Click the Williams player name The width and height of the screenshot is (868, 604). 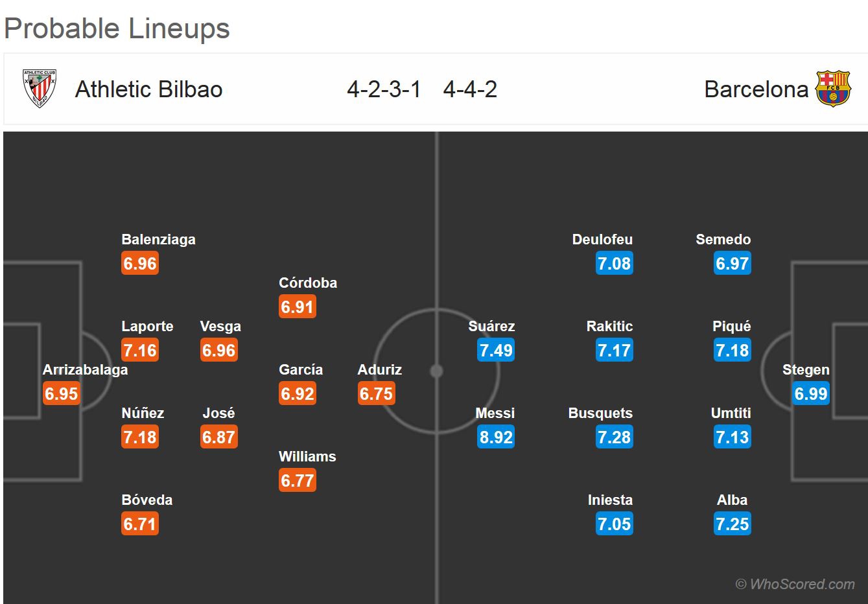tap(307, 456)
